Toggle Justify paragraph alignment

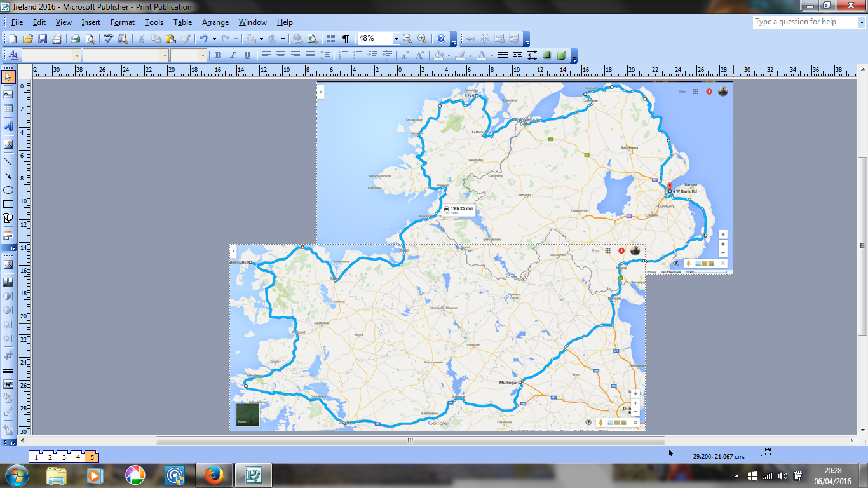click(x=310, y=55)
